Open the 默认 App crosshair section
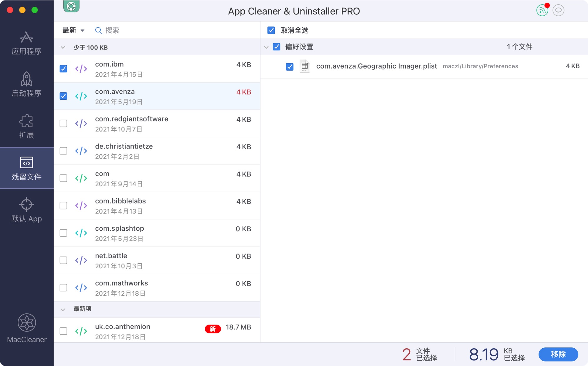 (x=26, y=210)
